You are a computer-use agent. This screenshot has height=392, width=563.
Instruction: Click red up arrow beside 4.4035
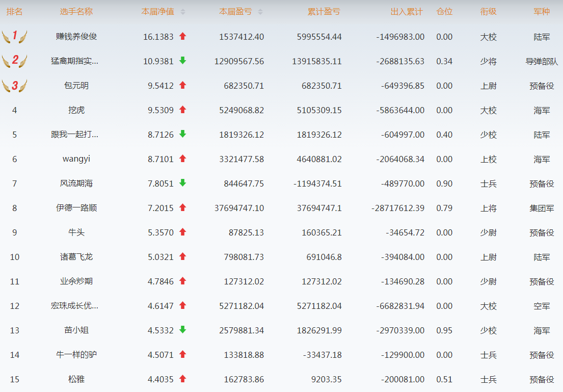[x=183, y=379]
